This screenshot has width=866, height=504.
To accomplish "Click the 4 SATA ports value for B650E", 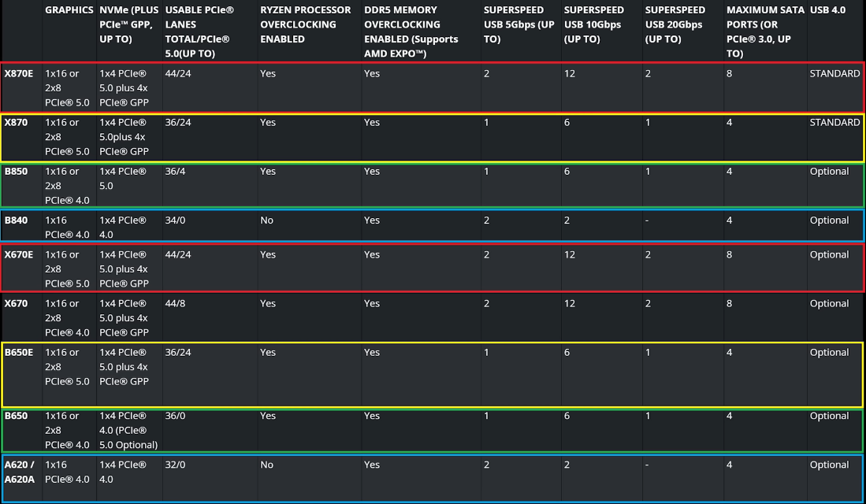I will tap(729, 352).
